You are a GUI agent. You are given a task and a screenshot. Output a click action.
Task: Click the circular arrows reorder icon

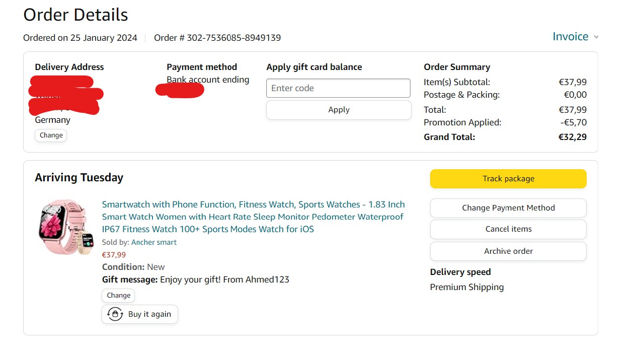(115, 314)
